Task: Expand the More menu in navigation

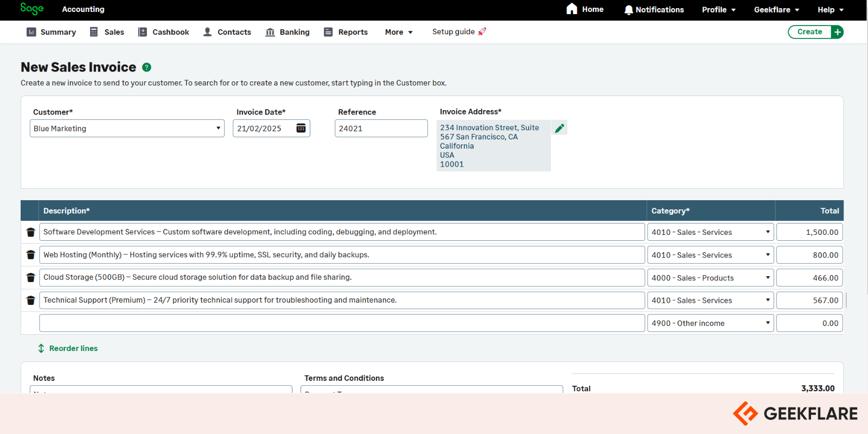Action: pos(399,32)
